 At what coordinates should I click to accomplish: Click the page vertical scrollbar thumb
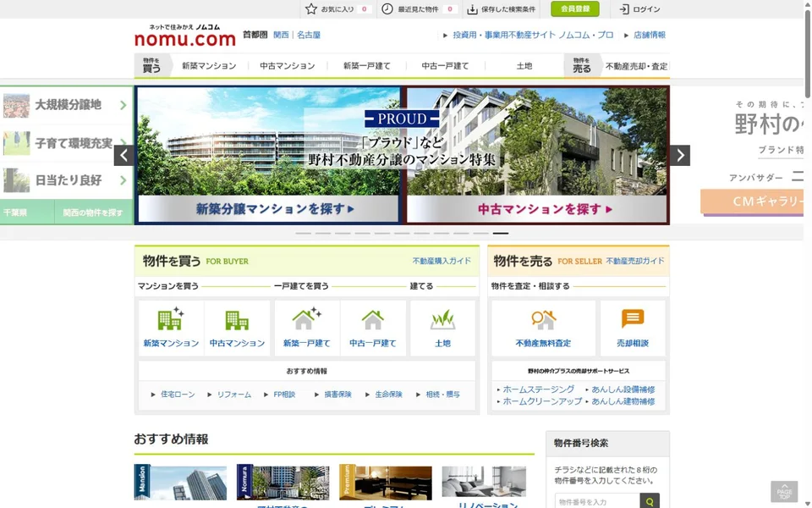tap(807, 54)
